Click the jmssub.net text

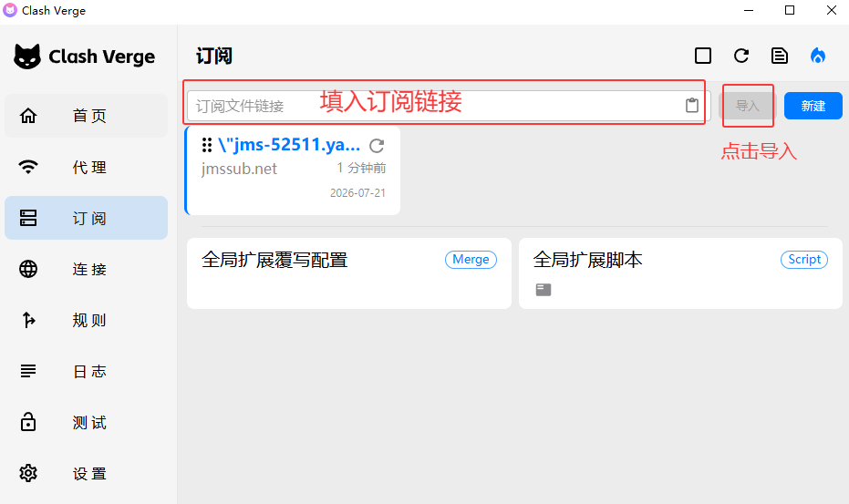[x=239, y=169]
